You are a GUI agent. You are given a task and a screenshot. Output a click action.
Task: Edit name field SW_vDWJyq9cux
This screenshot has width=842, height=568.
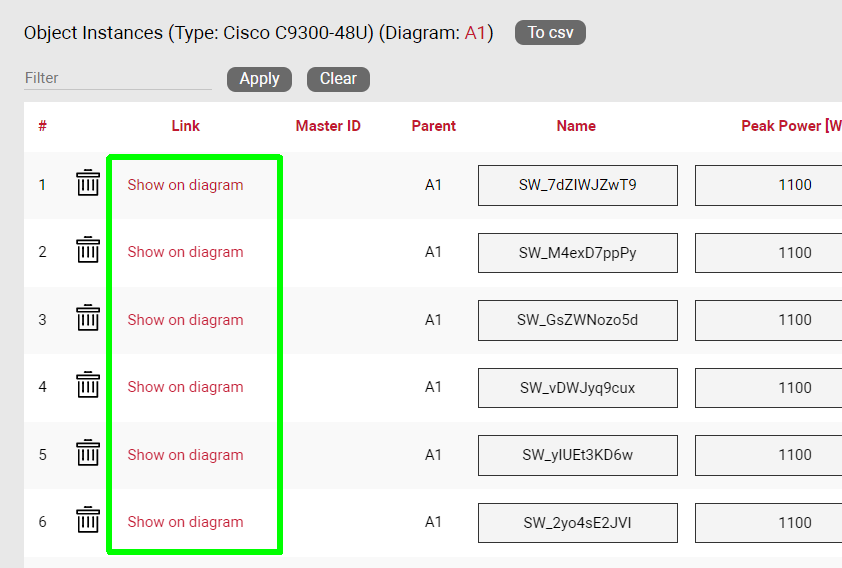pos(577,388)
